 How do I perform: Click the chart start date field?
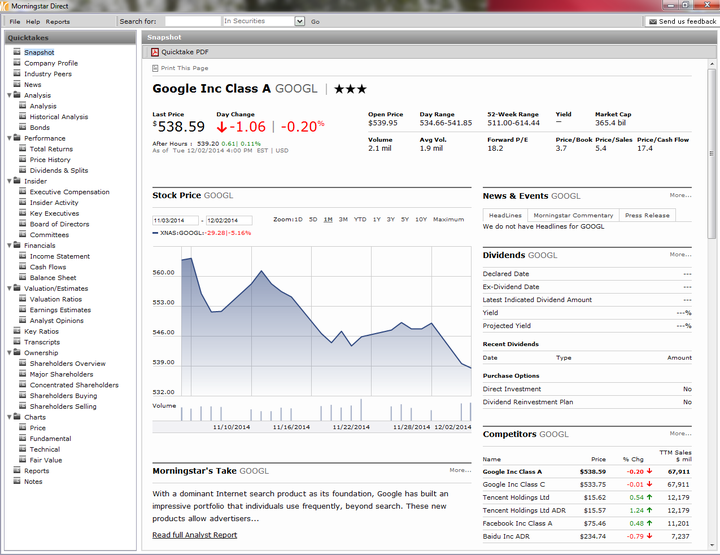click(175, 220)
